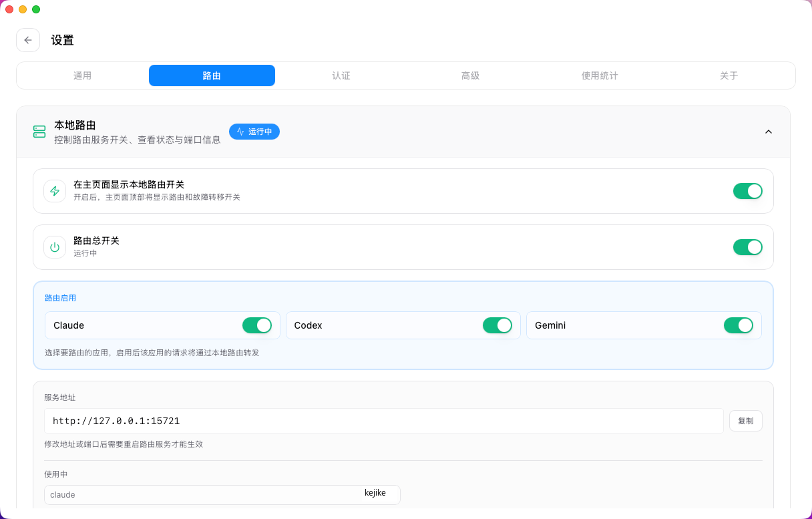
Task: Copy the service address with 复制
Action: (746, 421)
